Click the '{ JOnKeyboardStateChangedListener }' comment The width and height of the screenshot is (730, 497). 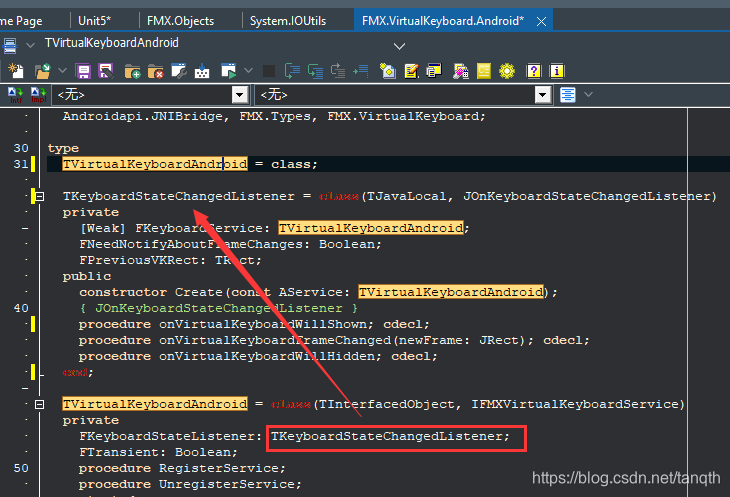click(x=218, y=309)
